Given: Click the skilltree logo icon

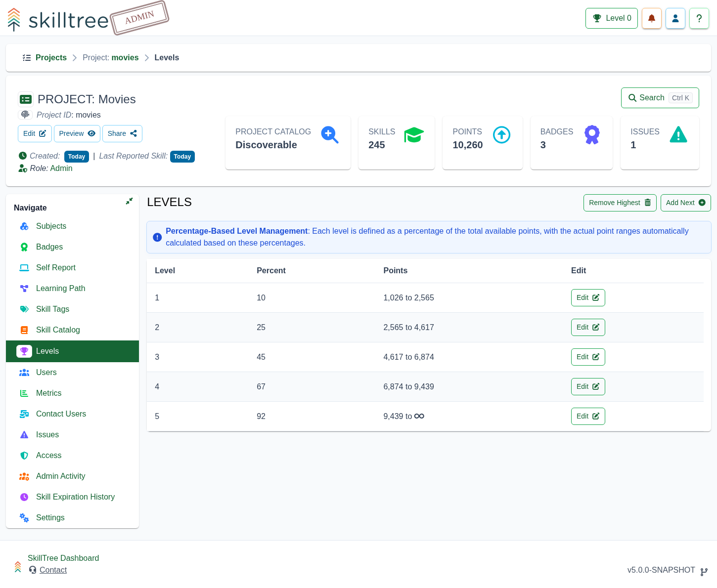Looking at the screenshot, I should 14,20.
